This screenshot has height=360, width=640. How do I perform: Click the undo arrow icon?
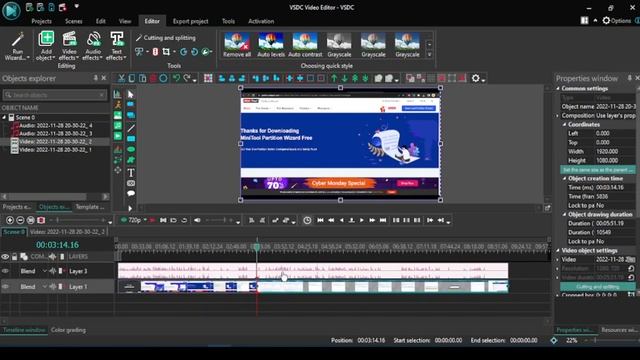[x=176, y=78]
